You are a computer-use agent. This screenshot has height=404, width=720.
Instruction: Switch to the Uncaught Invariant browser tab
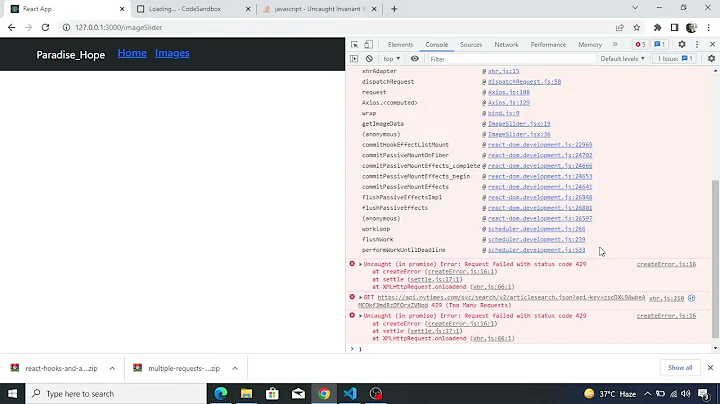319,9
